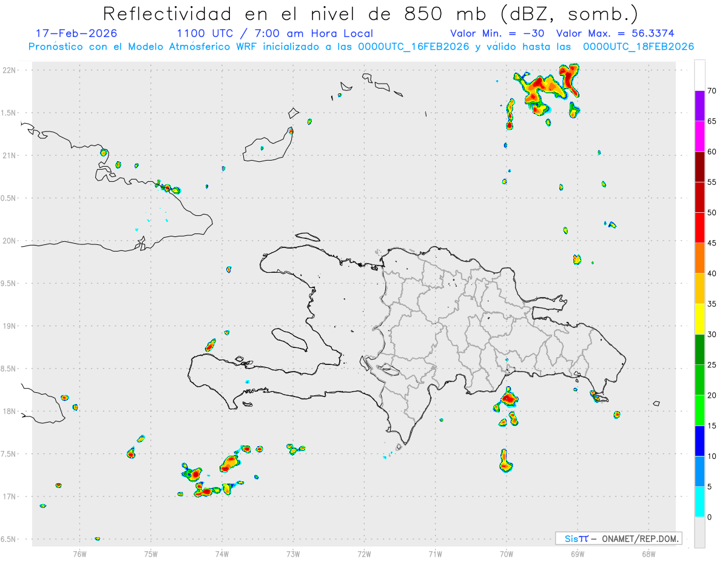Screen dimensions: 728x562
Task: Click the '15' colorbar scale value
Action: click(x=712, y=426)
